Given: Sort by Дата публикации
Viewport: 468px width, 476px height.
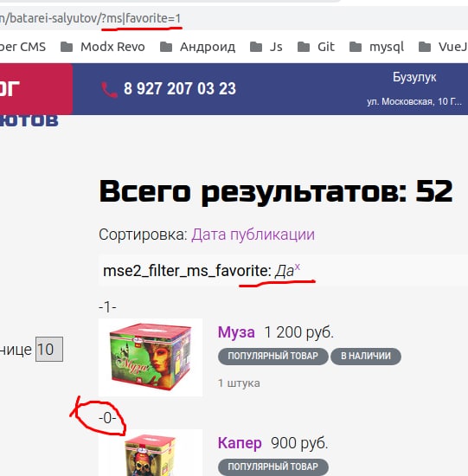Looking at the screenshot, I should (253, 235).
